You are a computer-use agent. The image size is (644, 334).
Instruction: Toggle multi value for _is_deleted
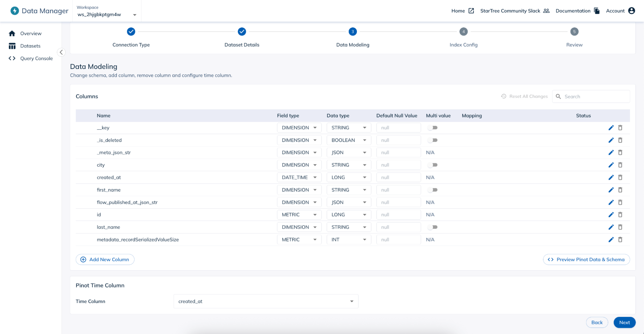point(433,140)
